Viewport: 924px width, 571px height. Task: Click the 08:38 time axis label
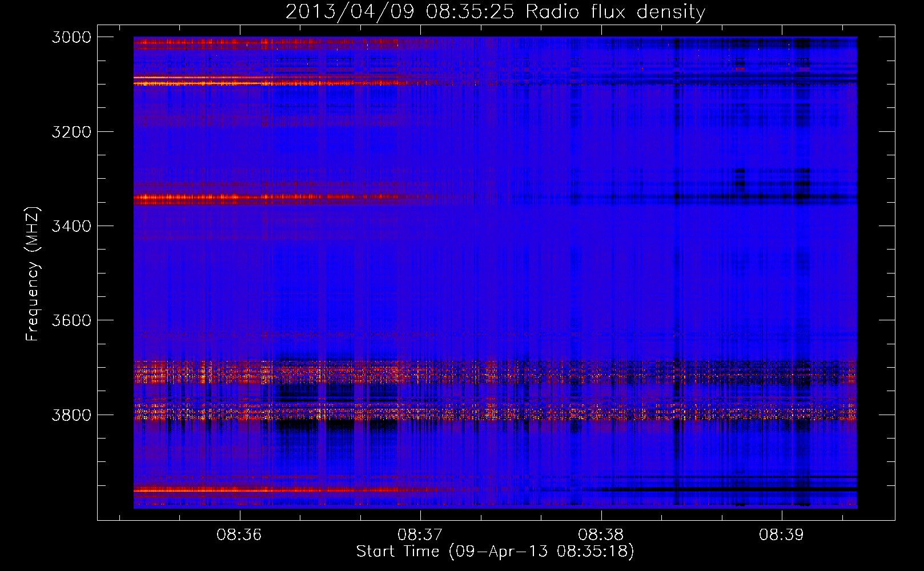[600, 534]
